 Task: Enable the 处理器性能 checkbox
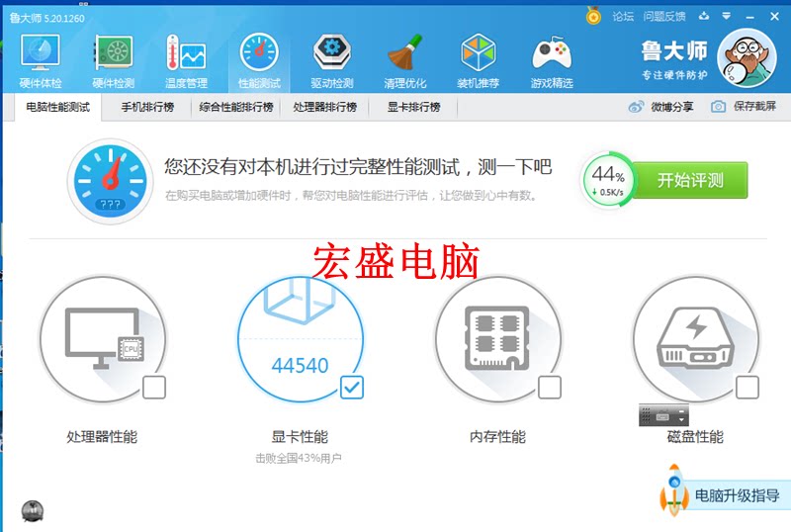coord(154,388)
